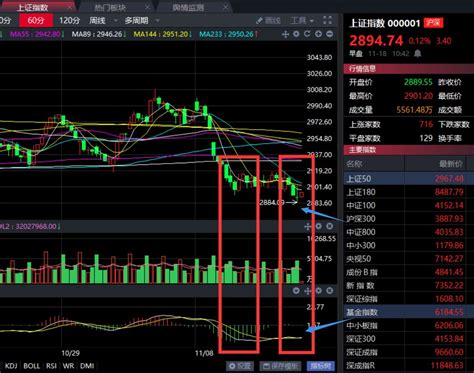Open main chart settings gear

pyautogui.click(x=296, y=34)
